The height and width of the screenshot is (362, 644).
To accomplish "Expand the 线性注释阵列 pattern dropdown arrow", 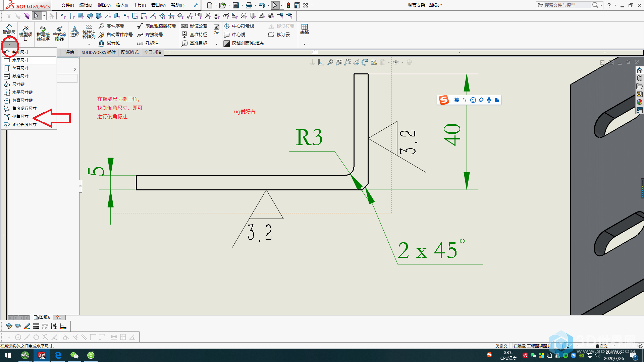I will tap(89, 44).
